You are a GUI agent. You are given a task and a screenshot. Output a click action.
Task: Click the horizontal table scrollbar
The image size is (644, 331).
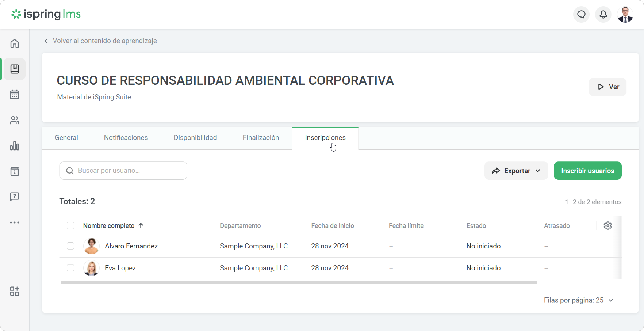tap(299, 283)
